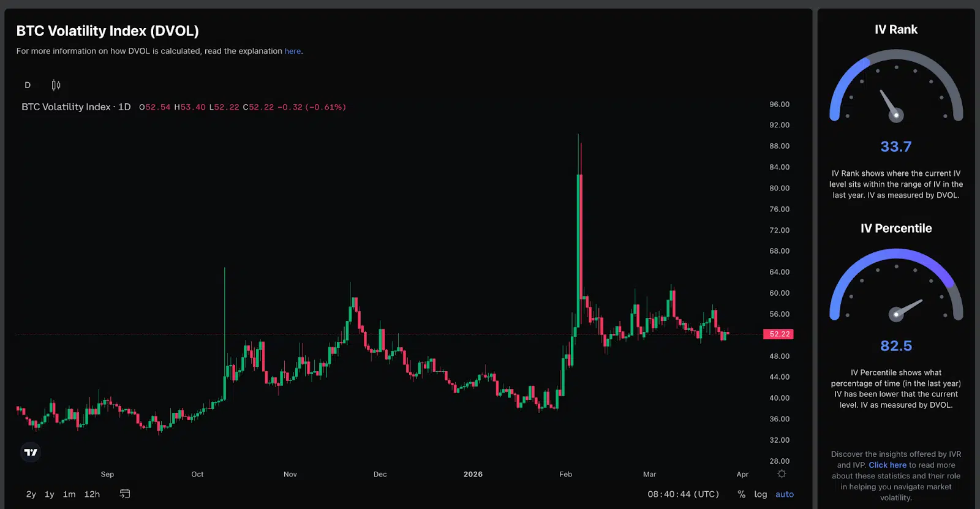Click the H53.40 high value in legend

pyautogui.click(x=190, y=107)
